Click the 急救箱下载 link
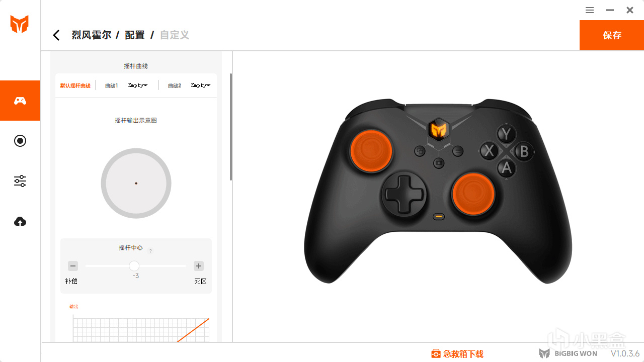This screenshot has height=362, width=644. tap(457, 354)
